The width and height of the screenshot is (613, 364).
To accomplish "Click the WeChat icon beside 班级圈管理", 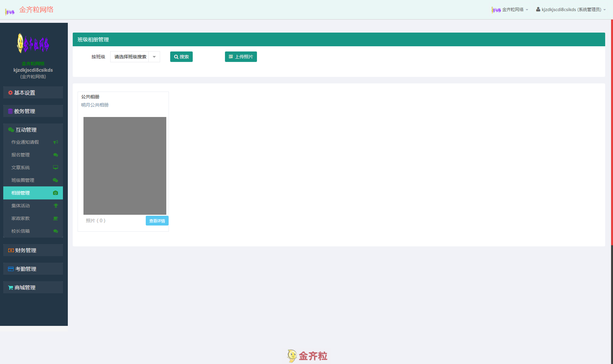I will click(55, 180).
